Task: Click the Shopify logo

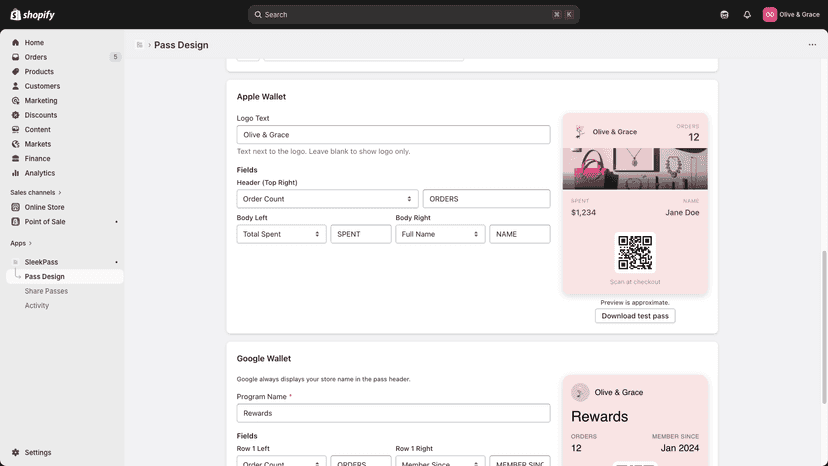Action: pyautogui.click(x=32, y=15)
